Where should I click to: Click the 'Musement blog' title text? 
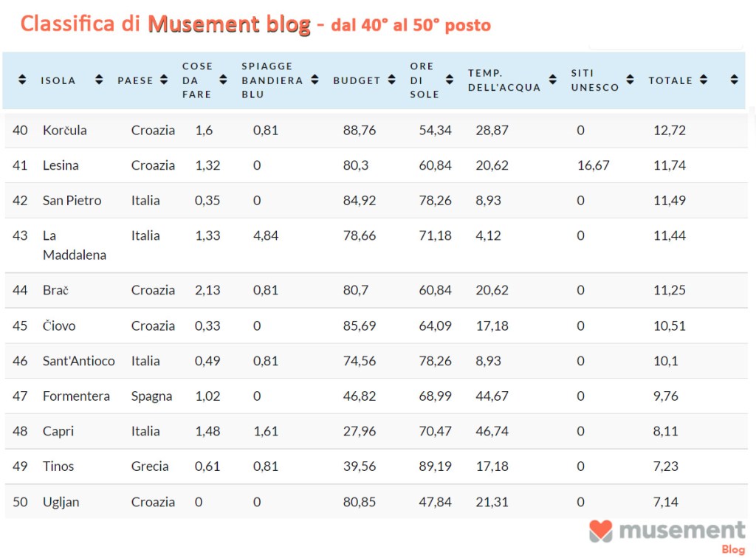pos(229,24)
